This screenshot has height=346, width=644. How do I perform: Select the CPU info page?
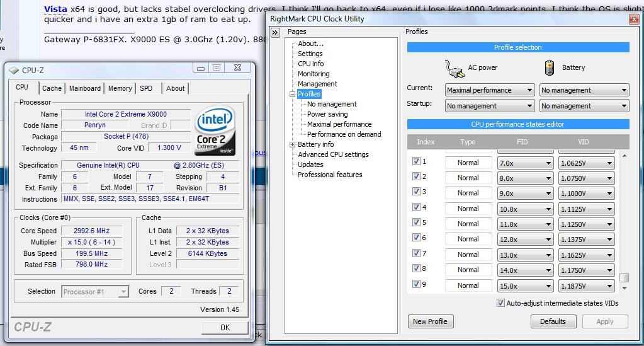(310, 64)
